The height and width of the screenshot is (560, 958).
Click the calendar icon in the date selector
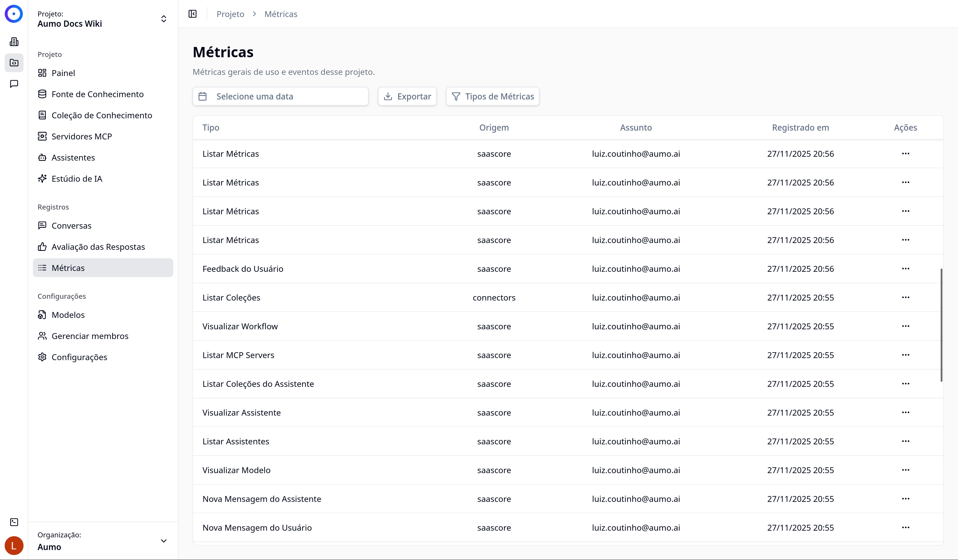coord(203,96)
